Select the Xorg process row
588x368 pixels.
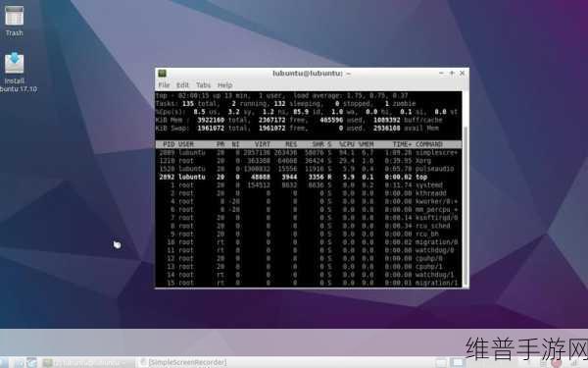(x=309, y=161)
